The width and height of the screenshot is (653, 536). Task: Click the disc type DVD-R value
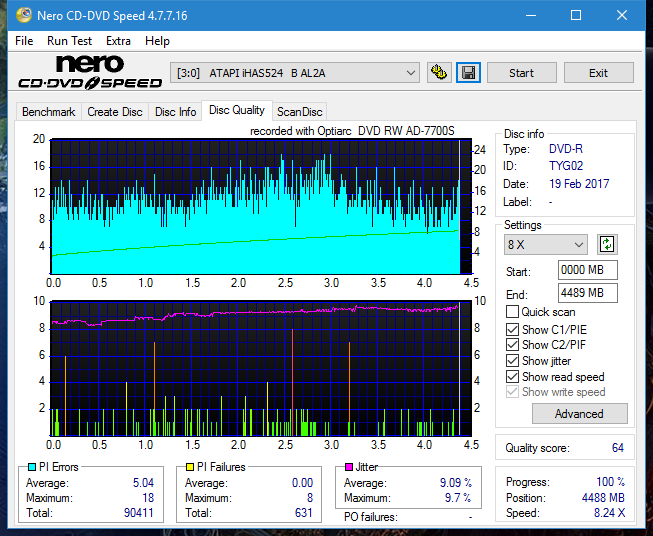566,149
